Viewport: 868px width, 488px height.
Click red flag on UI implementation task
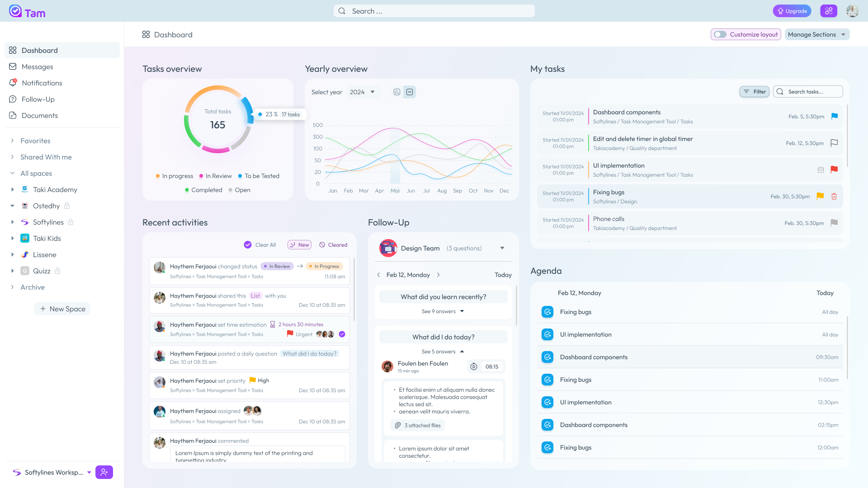[x=835, y=169]
